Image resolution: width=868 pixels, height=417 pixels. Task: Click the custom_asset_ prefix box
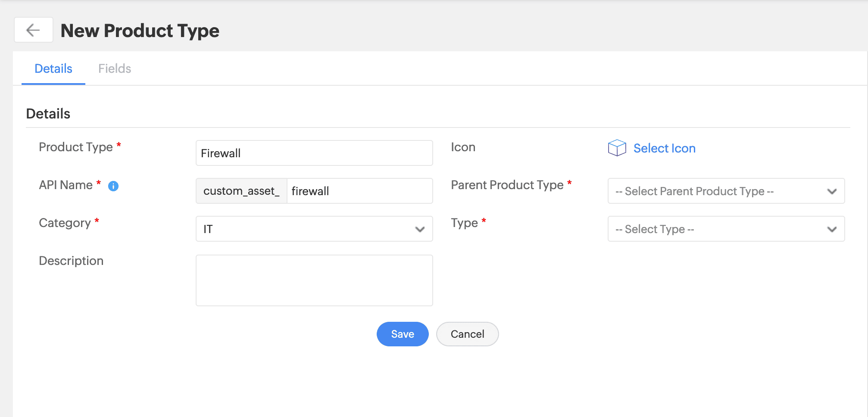click(x=241, y=191)
